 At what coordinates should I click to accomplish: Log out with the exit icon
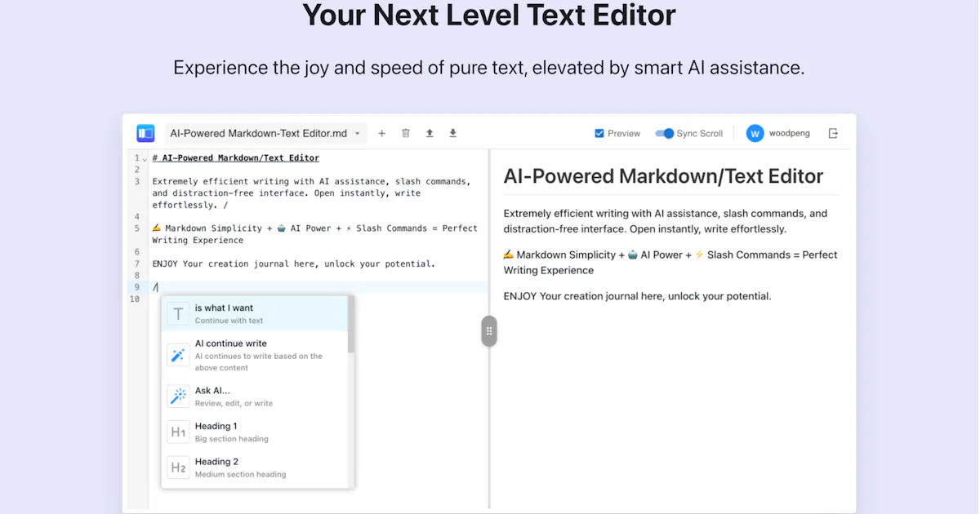[833, 133]
